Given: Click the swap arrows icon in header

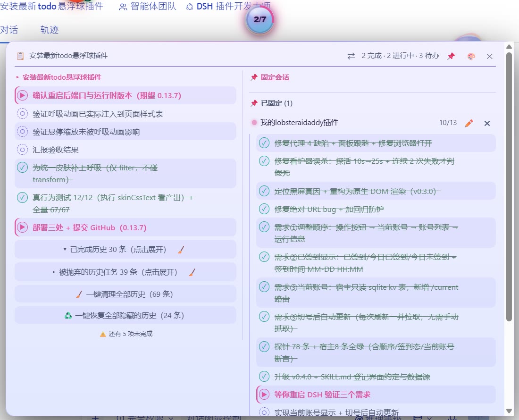Looking at the screenshot, I should pos(351,56).
